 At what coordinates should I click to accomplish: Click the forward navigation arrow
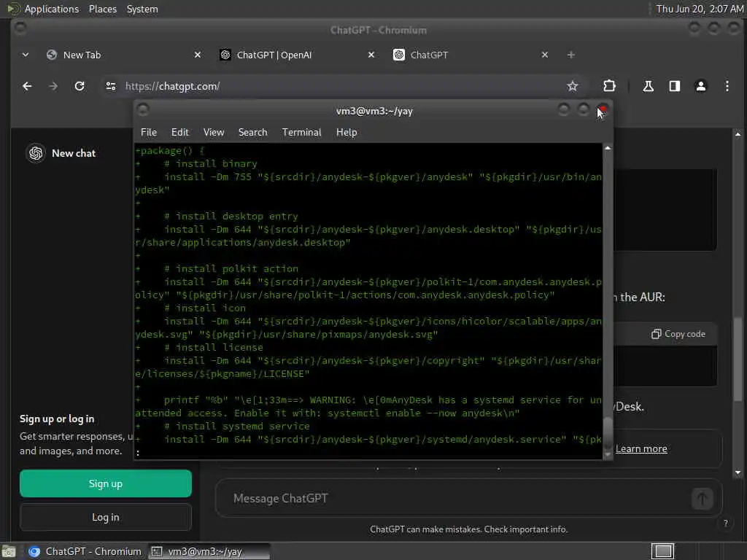click(53, 86)
